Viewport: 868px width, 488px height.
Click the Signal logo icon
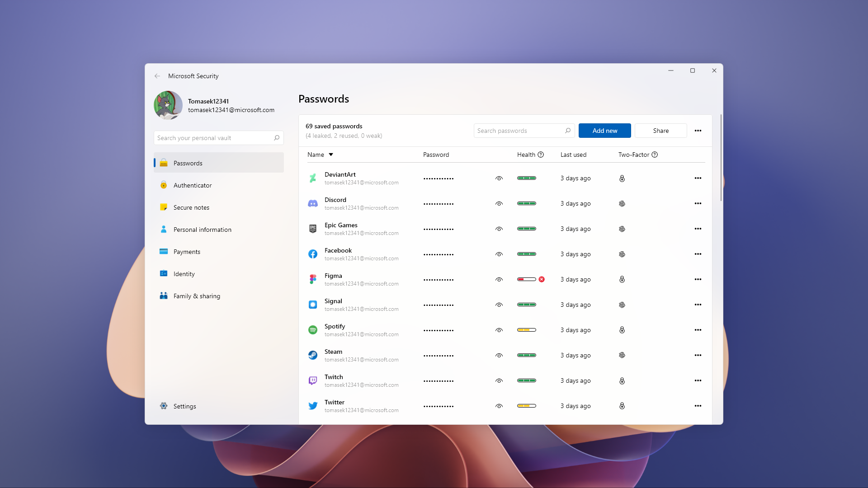pos(312,305)
